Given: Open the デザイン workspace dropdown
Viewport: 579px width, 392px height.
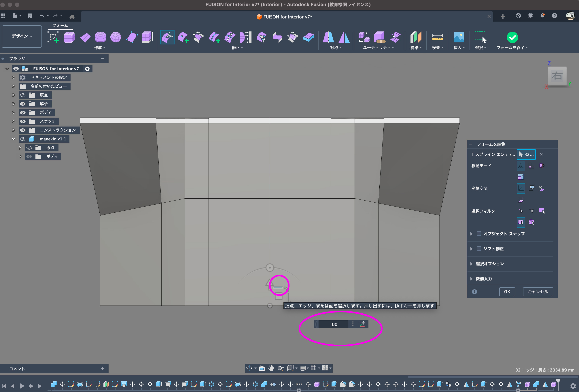Looking at the screenshot, I should pos(22,36).
